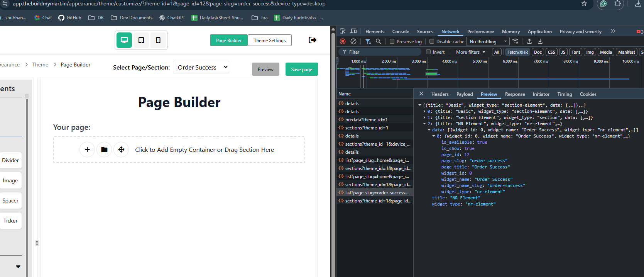644x277 pixels.
Task: Open Select Page/Section Order Success dropdown
Action: point(201,67)
